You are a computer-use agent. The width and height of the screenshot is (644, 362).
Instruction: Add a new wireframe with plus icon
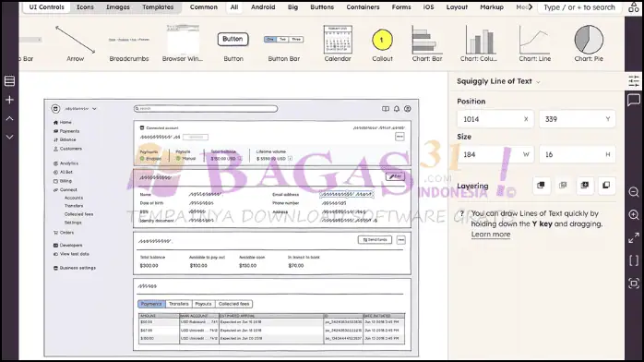click(9, 100)
